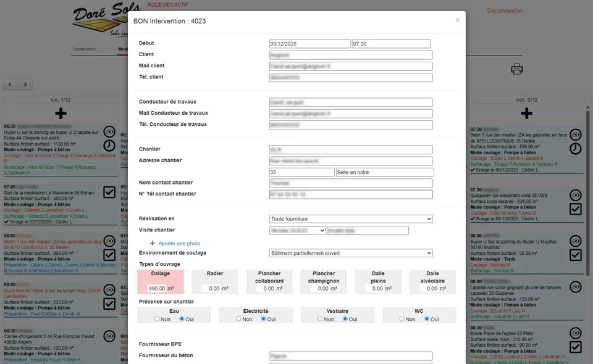
Task: Open the 'Réalisation en' dropdown
Action: [x=351, y=219]
